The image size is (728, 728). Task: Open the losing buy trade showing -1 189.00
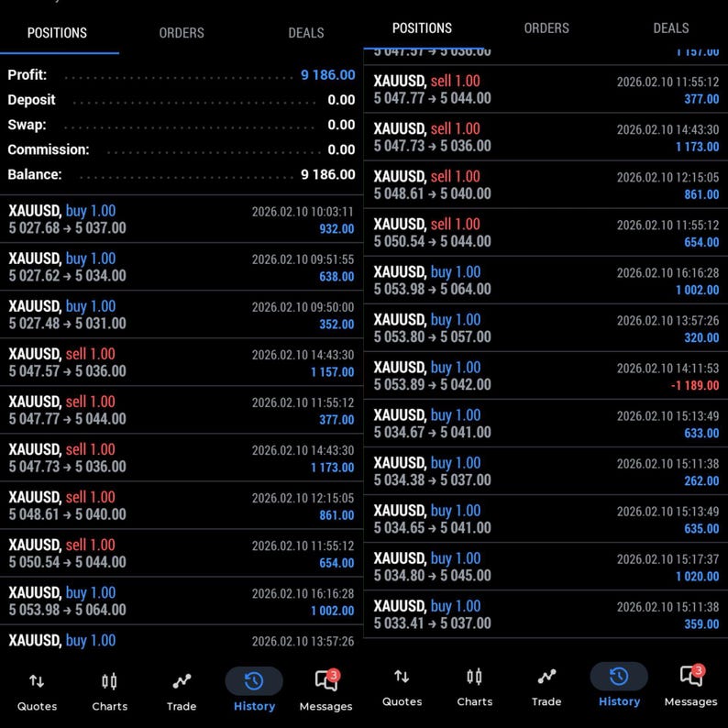tap(546, 376)
